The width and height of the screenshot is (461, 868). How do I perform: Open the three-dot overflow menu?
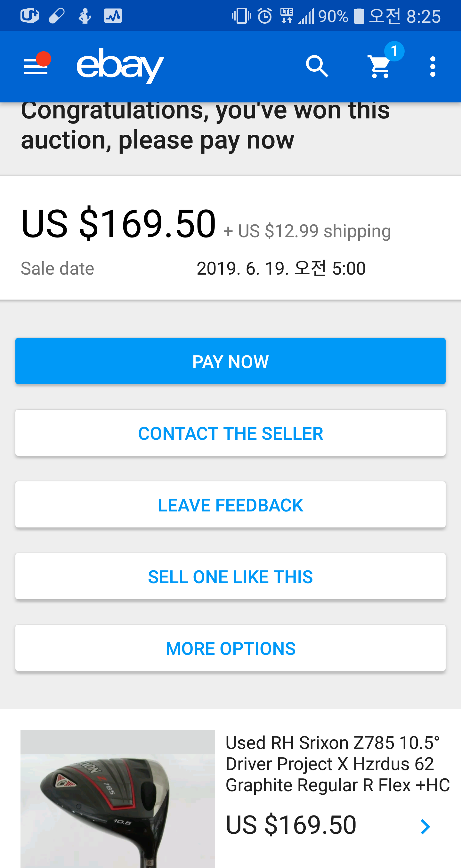[433, 67]
